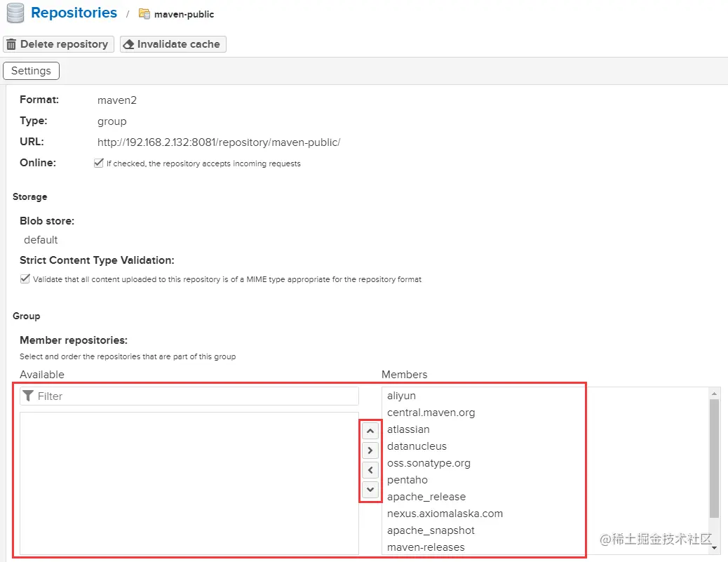
Task: Click the maven2 format value
Action: pos(117,100)
